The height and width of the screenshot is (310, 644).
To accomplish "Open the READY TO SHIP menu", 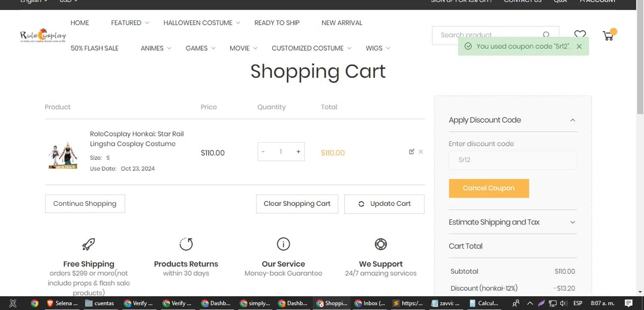I will [277, 23].
